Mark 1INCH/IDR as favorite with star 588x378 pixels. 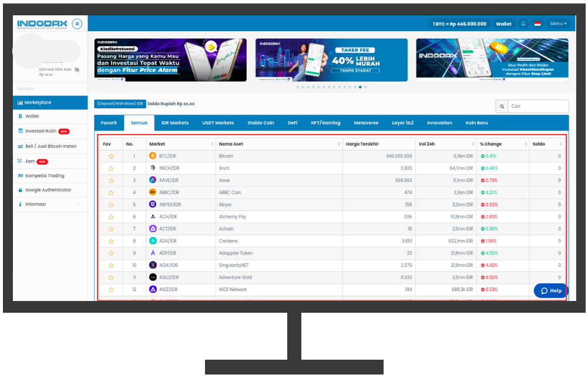(110, 169)
